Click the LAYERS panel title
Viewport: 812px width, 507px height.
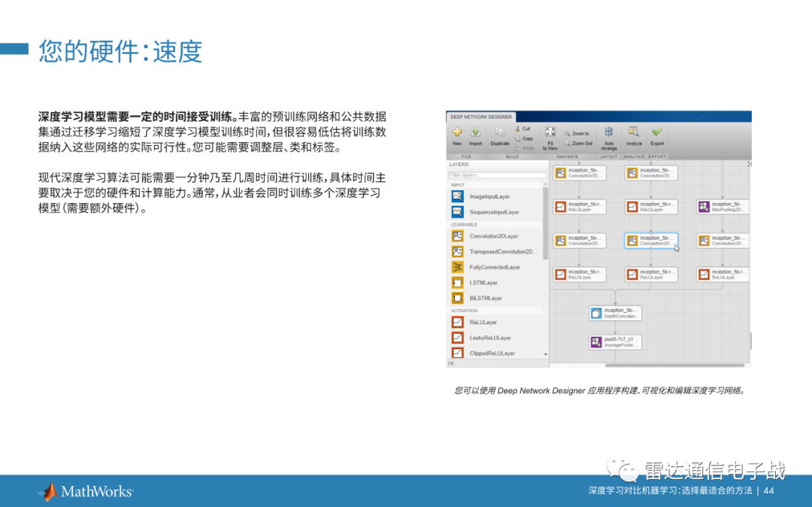(x=459, y=165)
